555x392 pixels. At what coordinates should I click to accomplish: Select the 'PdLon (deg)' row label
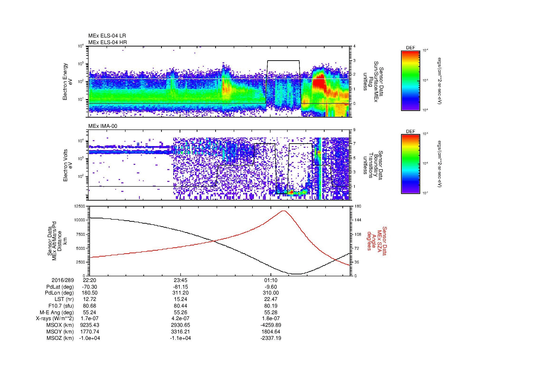60,293
